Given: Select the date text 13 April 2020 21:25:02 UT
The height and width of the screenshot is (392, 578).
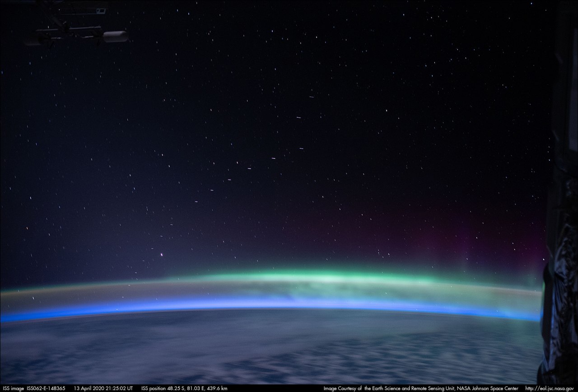Looking at the screenshot, I should pos(103,388).
